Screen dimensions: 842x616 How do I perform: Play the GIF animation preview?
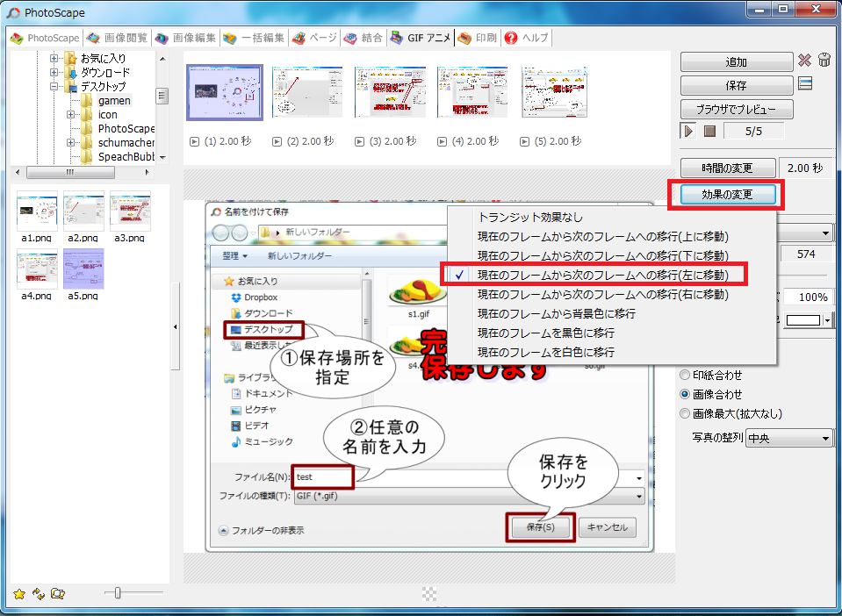point(689,131)
